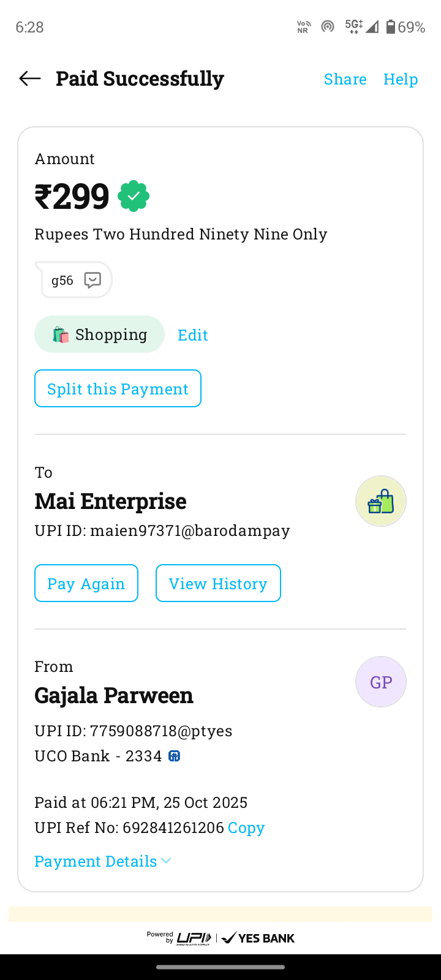The width and height of the screenshot is (441, 980).
Task: Tap the GP profile avatar
Action: tap(380, 682)
